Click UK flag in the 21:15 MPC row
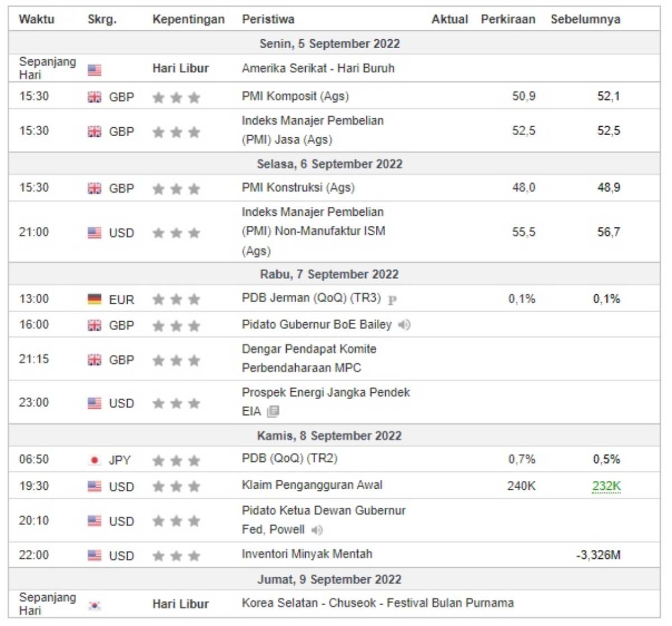The image size is (672, 626). coord(95,360)
